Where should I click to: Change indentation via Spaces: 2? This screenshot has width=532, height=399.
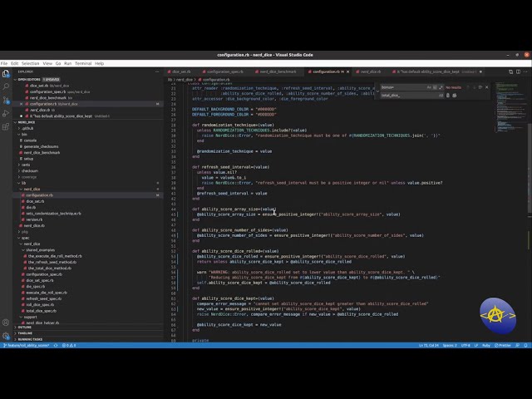tap(450, 345)
